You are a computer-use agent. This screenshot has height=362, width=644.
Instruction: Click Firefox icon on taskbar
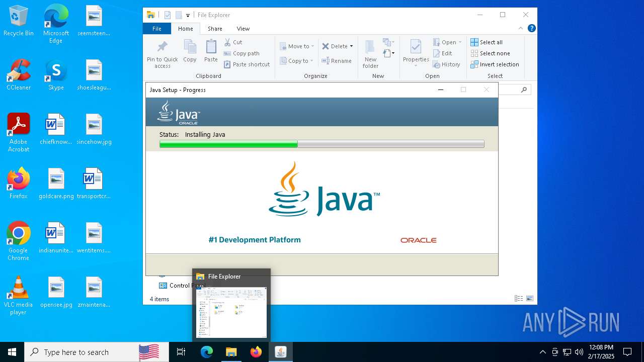pos(256,352)
